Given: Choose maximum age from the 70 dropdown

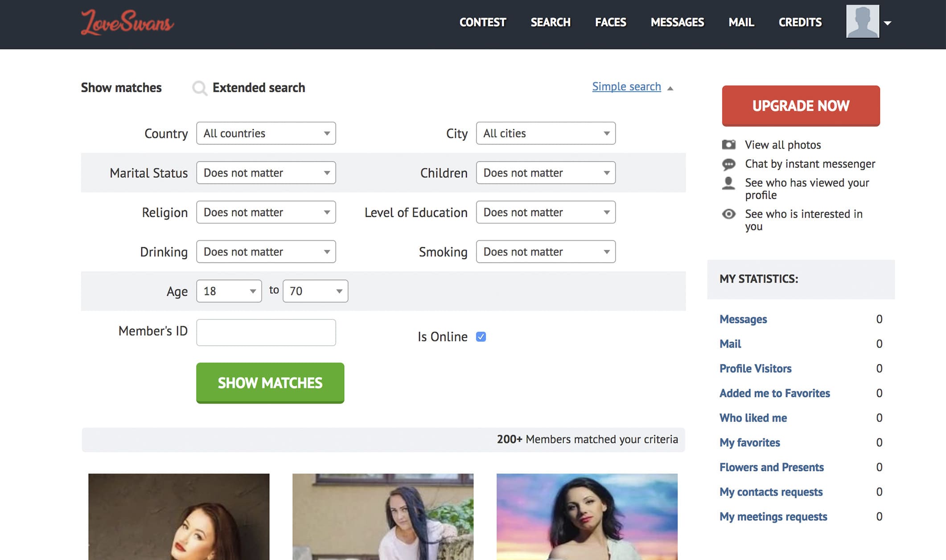Looking at the screenshot, I should (x=315, y=291).
